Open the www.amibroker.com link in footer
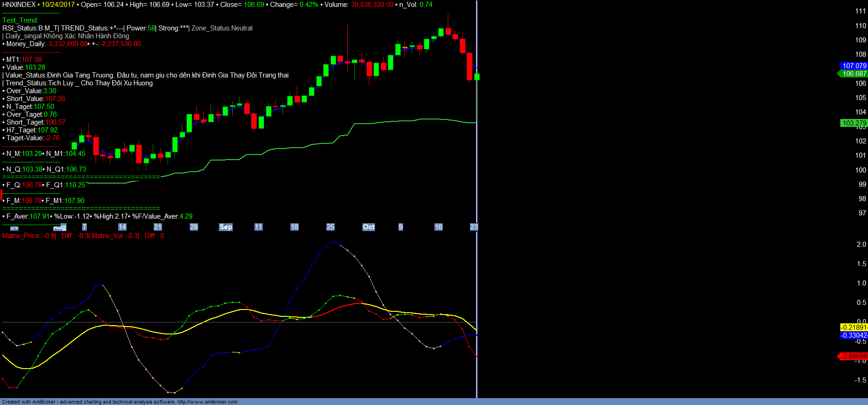Viewport: 868px width, 405px height. coord(207,402)
